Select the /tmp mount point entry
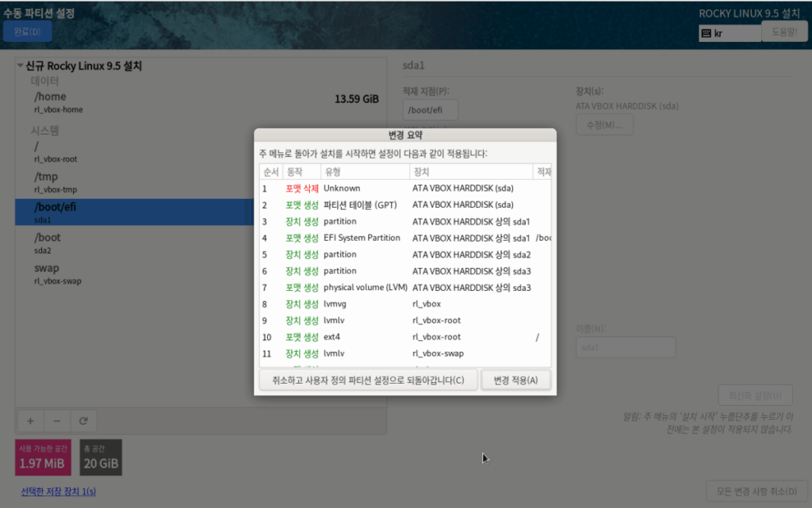The image size is (812, 508). [x=135, y=182]
